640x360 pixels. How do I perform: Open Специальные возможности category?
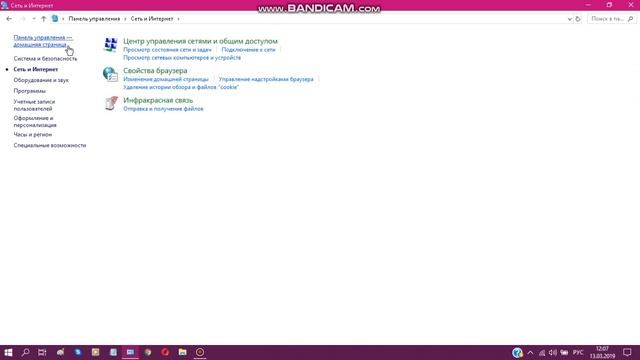(x=50, y=145)
